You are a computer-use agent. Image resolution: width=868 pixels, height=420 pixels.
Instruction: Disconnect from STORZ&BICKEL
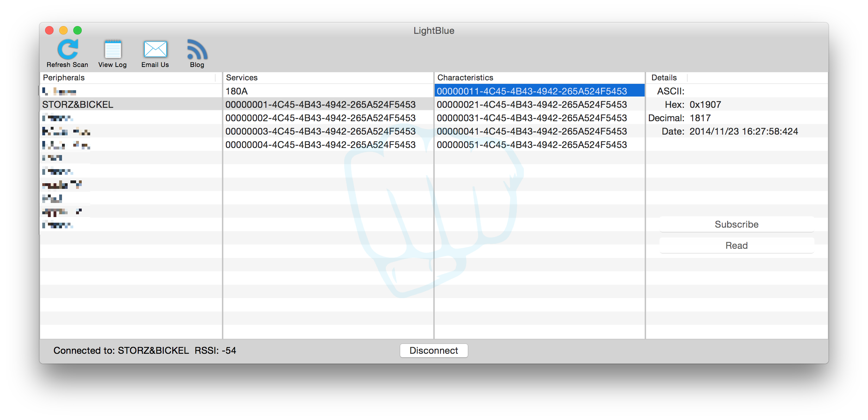[434, 351]
